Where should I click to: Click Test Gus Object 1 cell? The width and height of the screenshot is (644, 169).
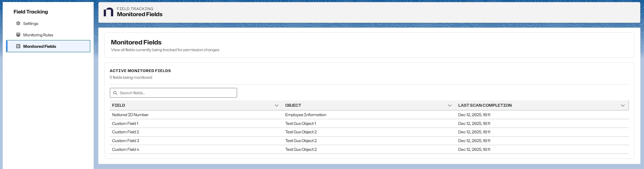[300, 124]
